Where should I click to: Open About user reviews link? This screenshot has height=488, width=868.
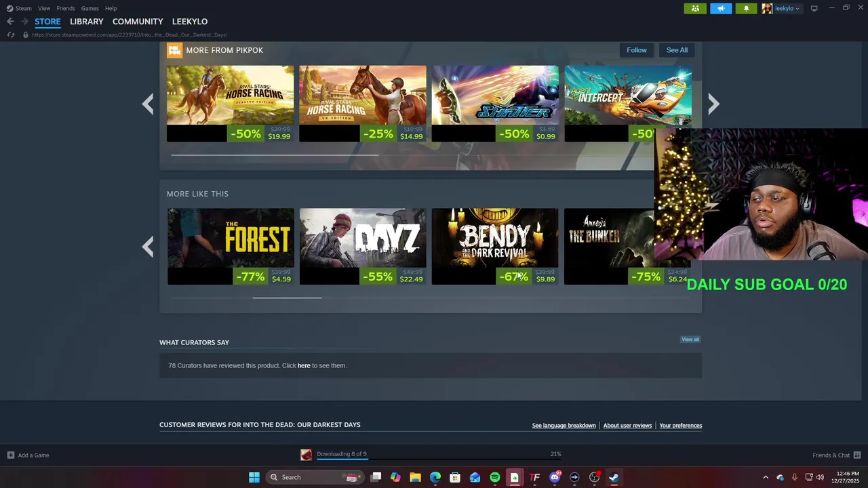click(x=627, y=426)
